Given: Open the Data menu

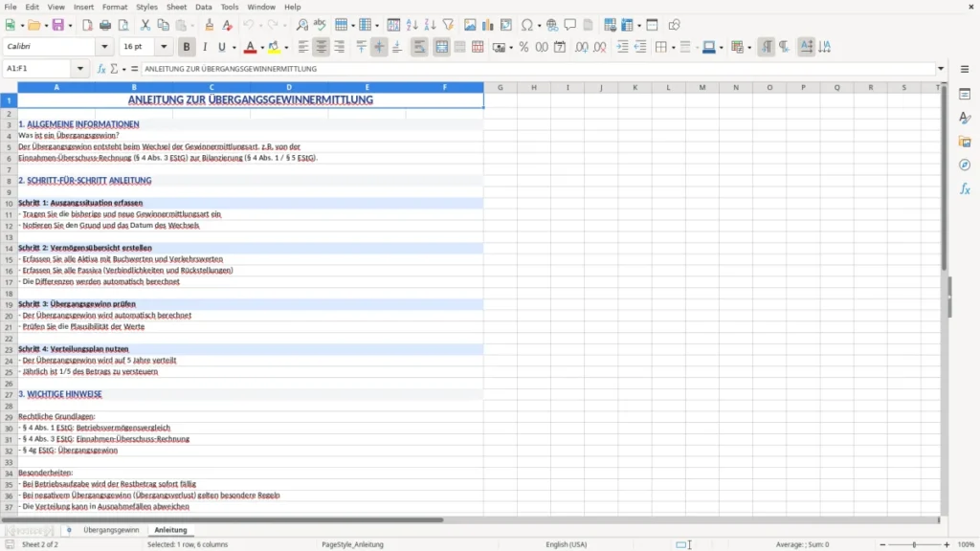Looking at the screenshot, I should point(204,7).
